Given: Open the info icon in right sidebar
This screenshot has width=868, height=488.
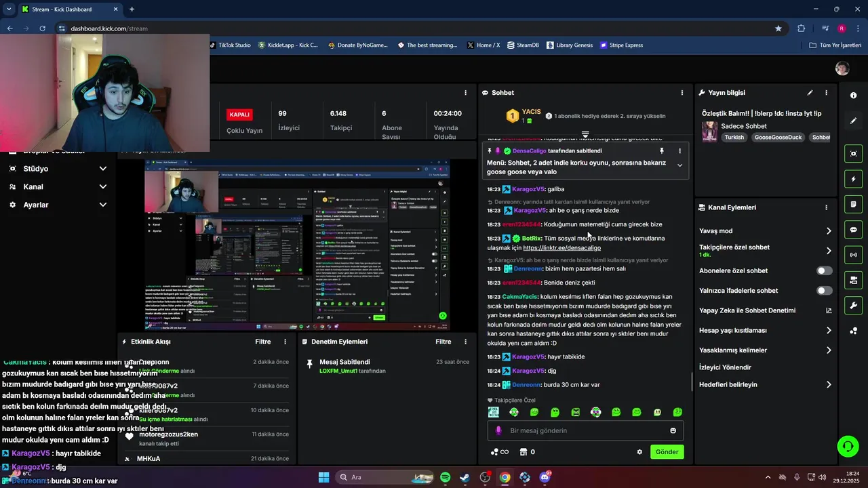Looking at the screenshot, I should (x=854, y=96).
